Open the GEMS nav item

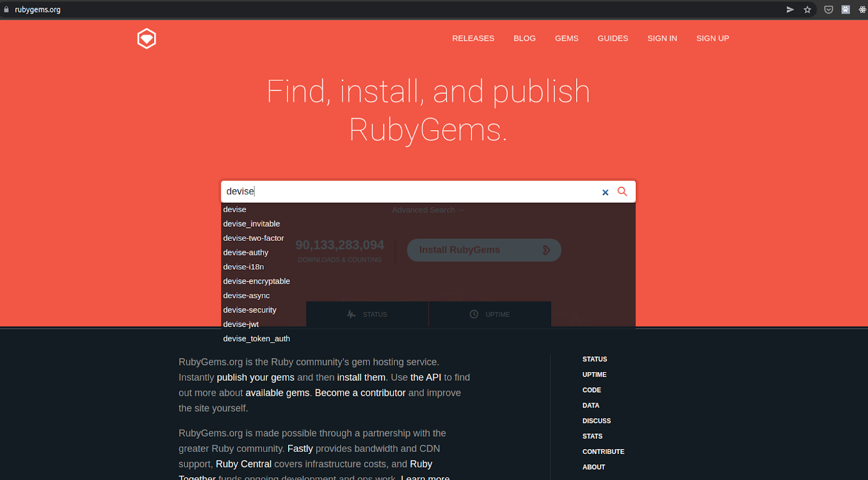[566, 39]
